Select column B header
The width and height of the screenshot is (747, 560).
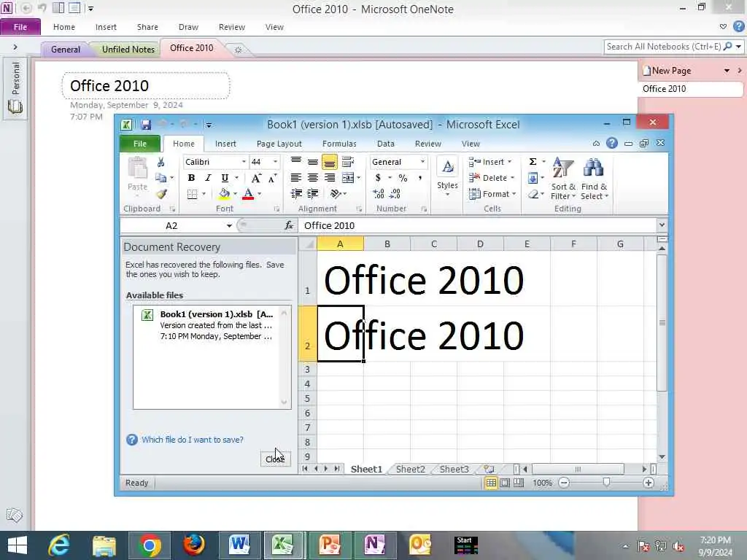pyautogui.click(x=387, y=244)
